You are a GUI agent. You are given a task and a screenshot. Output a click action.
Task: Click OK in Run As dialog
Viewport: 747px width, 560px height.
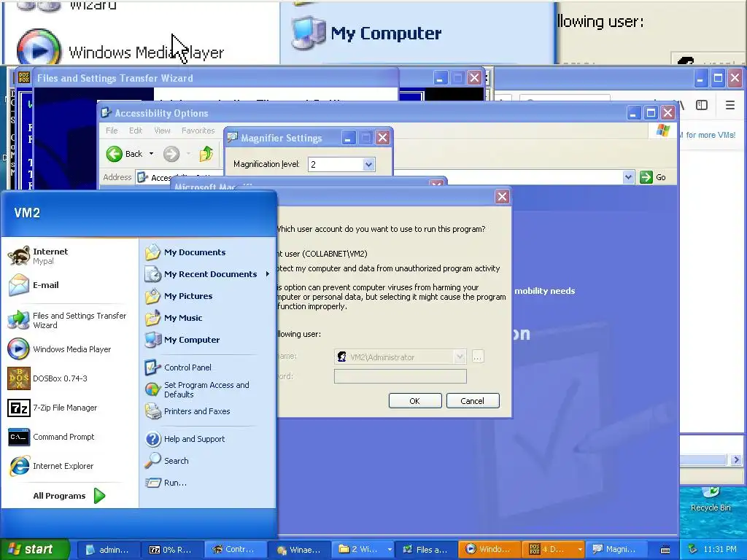tap(415, 401)
